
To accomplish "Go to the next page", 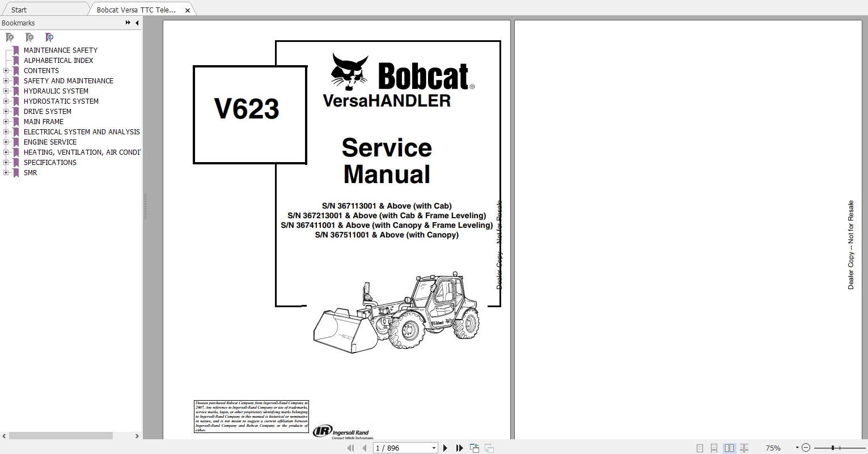I will pyautogui.click(x=446, y=448).
